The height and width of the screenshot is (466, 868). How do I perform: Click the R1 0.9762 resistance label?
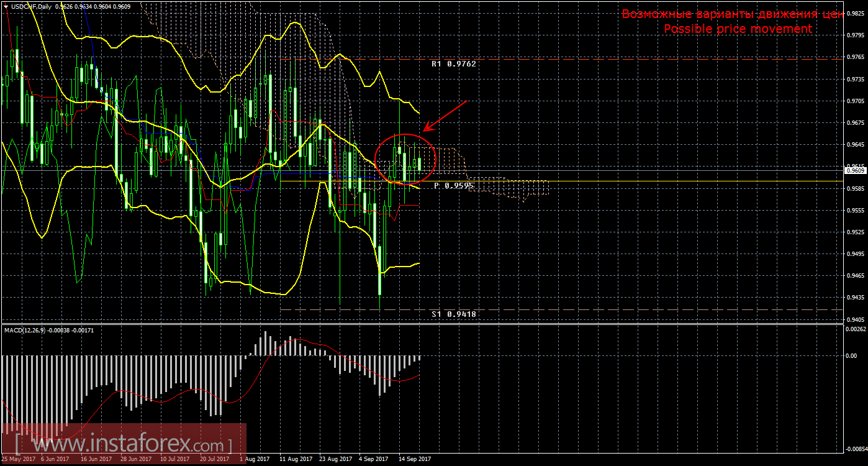coord(454,63)
